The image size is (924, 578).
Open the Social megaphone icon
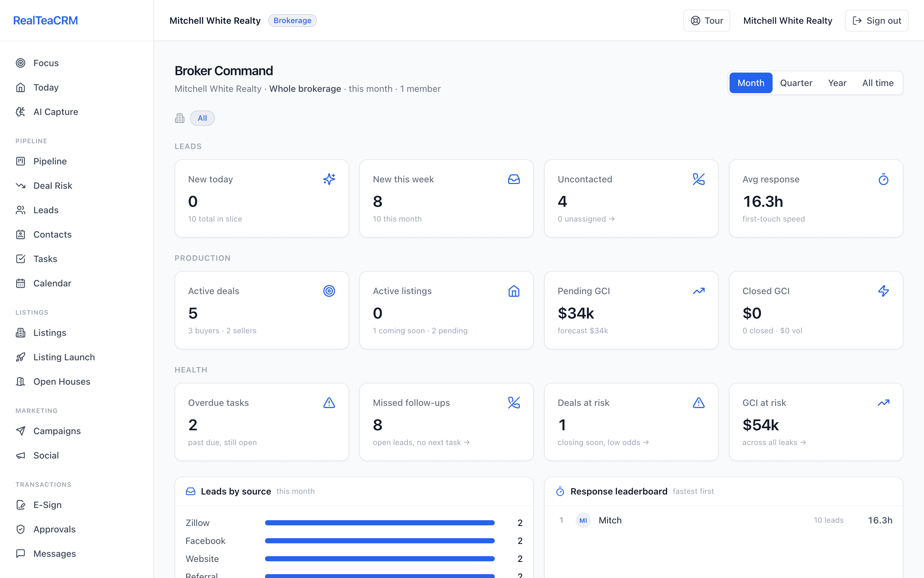(21, 456)
